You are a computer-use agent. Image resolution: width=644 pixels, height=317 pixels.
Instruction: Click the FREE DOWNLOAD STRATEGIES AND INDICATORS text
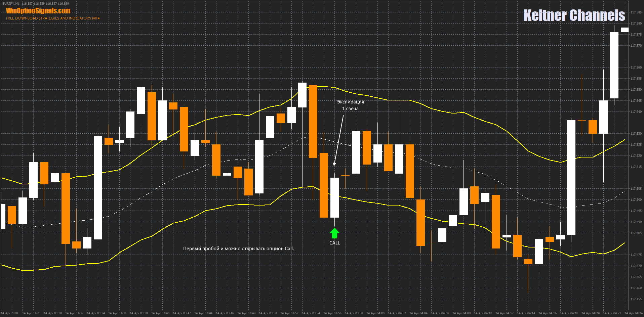(x=53, y=18)
